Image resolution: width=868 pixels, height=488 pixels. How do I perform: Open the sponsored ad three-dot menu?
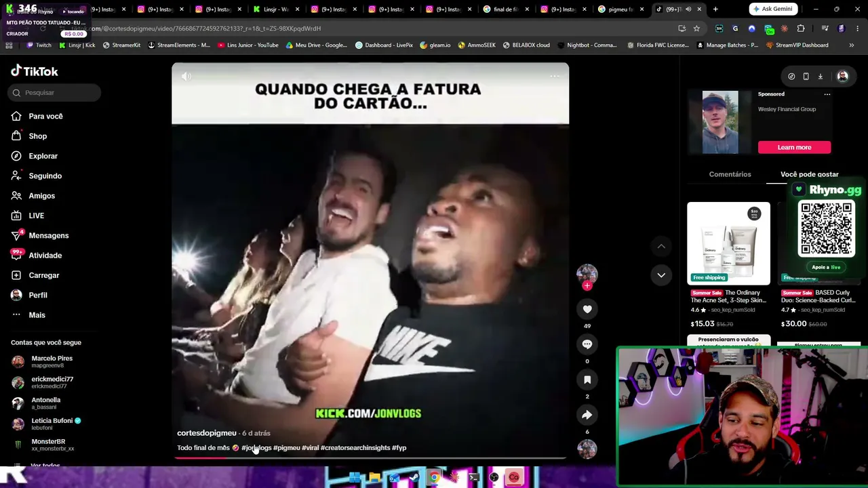[x=827, y=94]
